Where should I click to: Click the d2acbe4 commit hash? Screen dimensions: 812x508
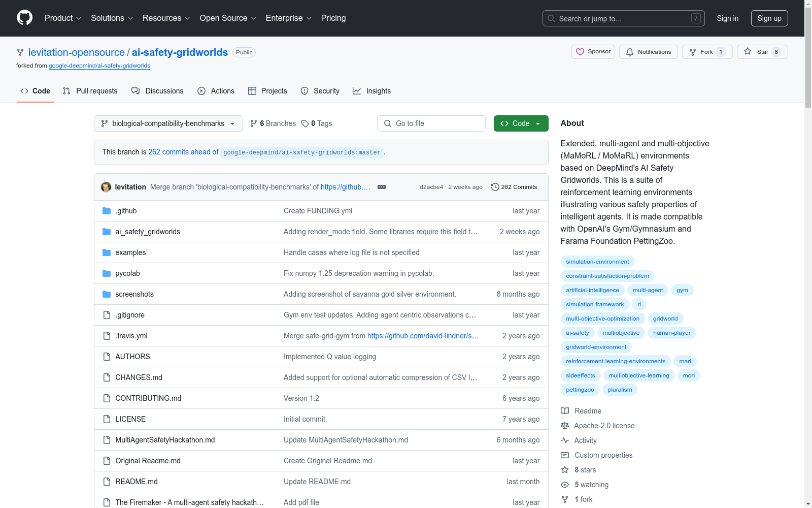pyautogui.click(x=431, y=187)
